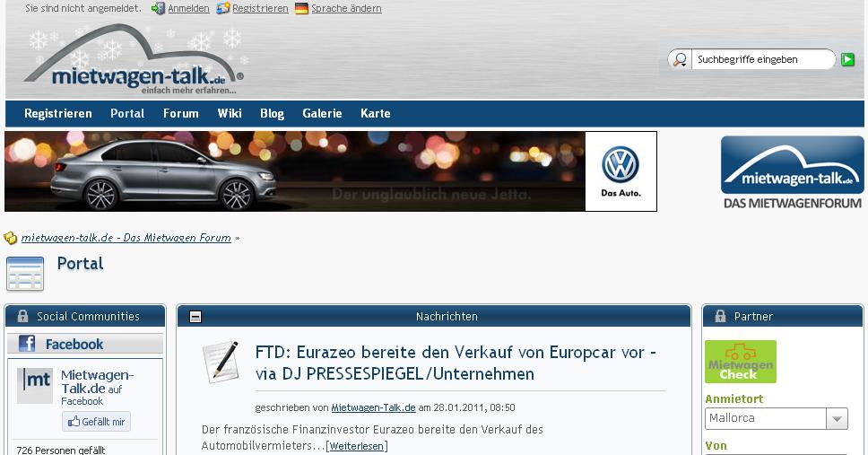Open the Blog menu item

pos(273,113)
